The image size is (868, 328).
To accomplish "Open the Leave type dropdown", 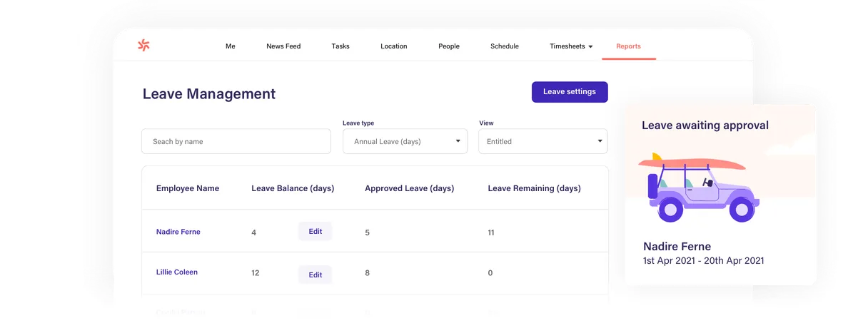I will click(405, 141).
